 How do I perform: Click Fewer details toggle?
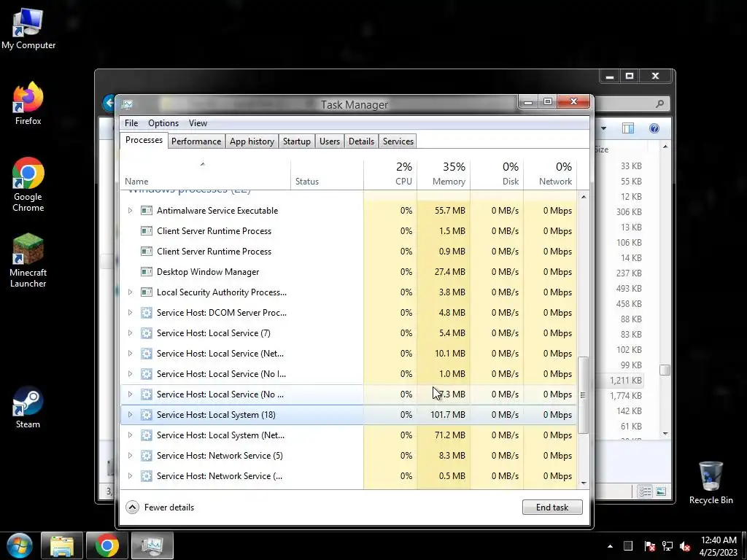160,507
